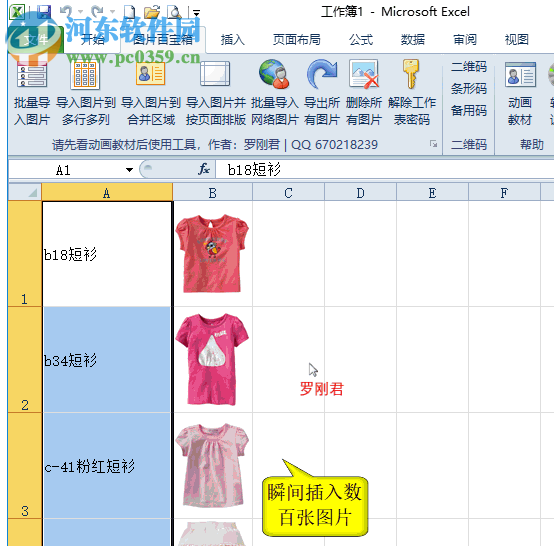Screen dimensions: 554x553
Task: Click the formula bar containing b18短衫
Action: (x=384, y=170)
